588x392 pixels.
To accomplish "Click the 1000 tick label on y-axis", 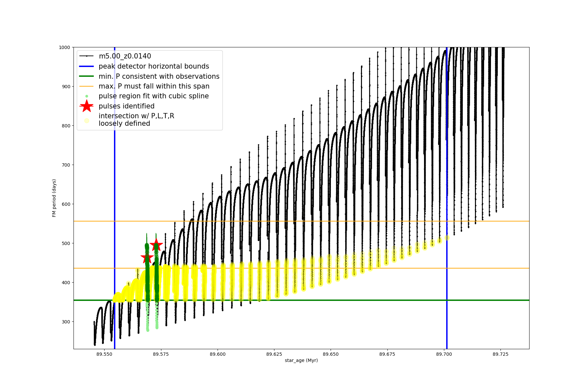I will 64,47.
